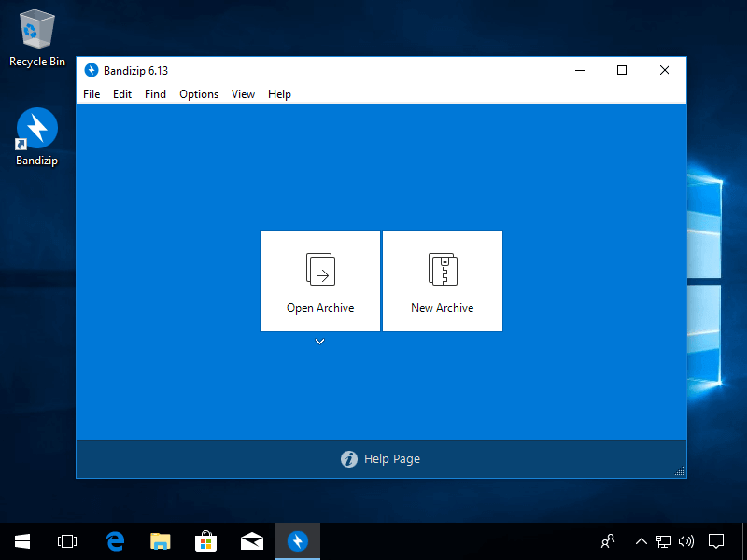
Task: Show hidden system tray icons
Action: 641,541
